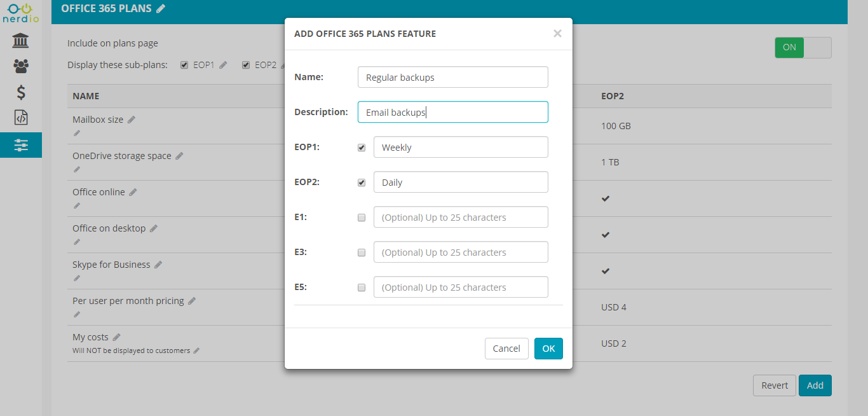Screen dimensions: 868x416
Task: Edit the Office 365 Plans title pencil
Action: point(161,8)
